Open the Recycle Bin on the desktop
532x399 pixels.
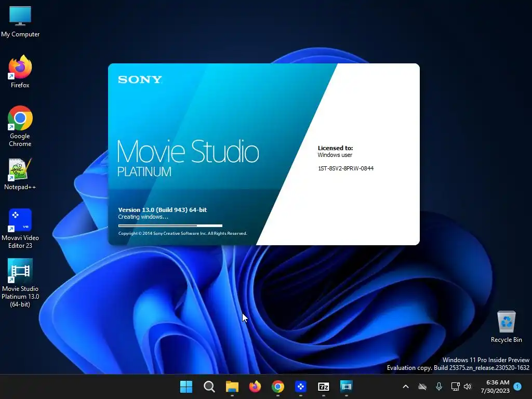click(506, 326)
